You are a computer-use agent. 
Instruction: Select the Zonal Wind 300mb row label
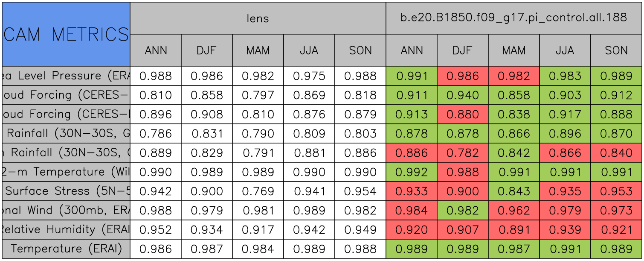click(x=66, y=211)
